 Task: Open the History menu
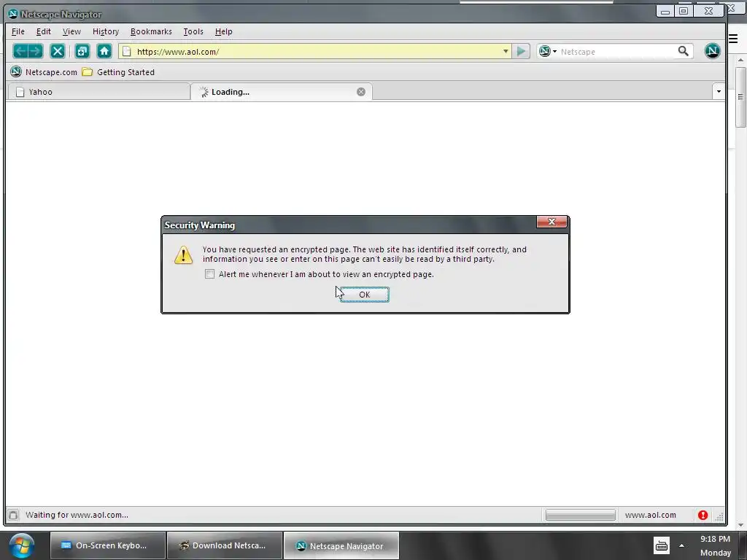tap(106, 31)
